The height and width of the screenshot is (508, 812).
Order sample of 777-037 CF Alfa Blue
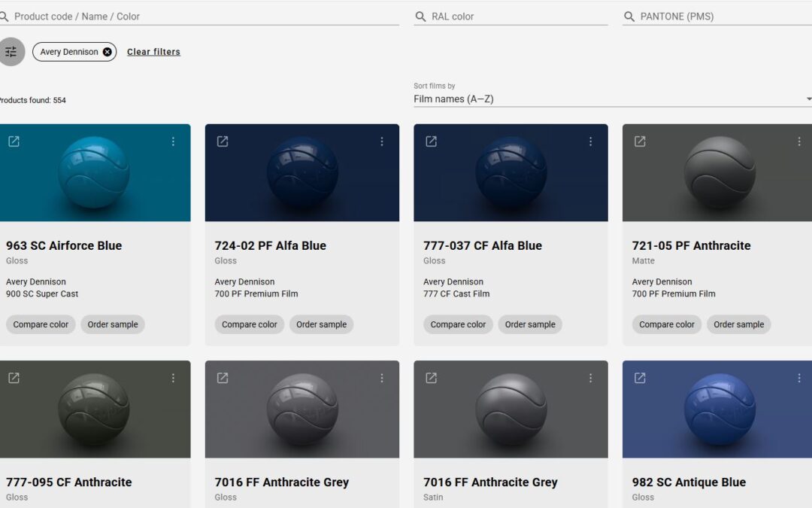(530, 324)
